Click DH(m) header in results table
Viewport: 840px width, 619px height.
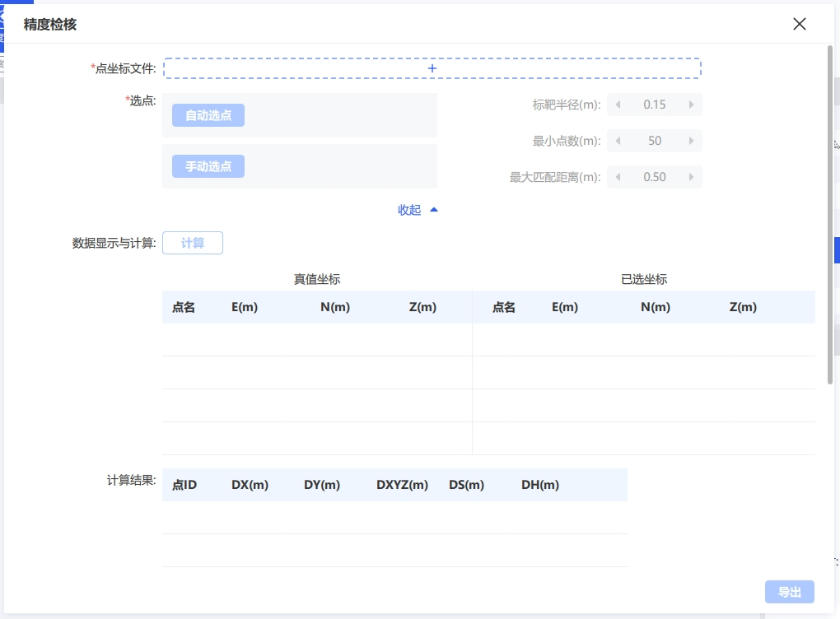(x=540, y=485)
